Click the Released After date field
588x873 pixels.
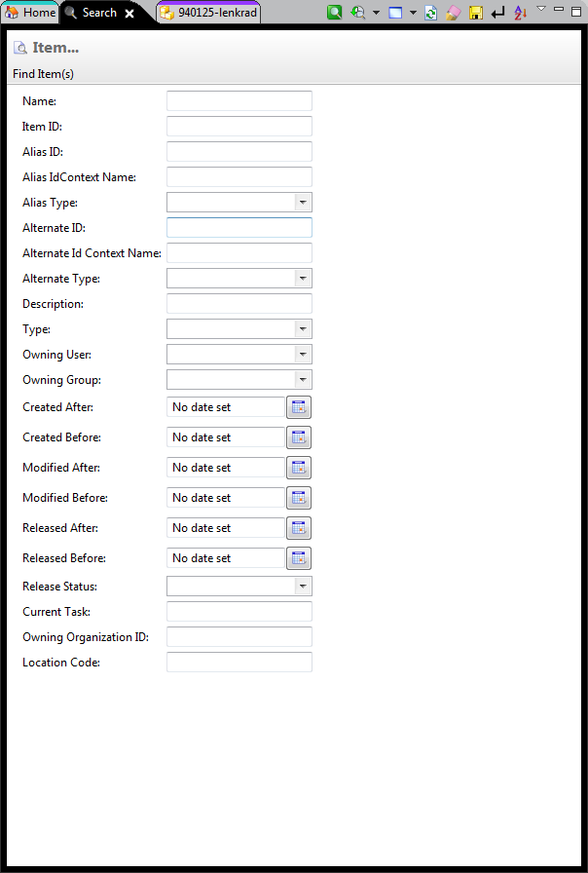(x=226, y=528)
